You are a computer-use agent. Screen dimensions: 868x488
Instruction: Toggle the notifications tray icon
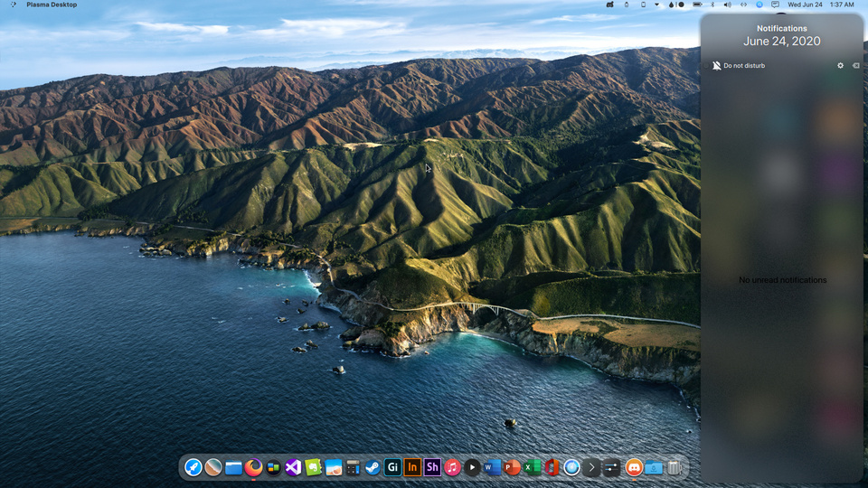click(775, 5)
